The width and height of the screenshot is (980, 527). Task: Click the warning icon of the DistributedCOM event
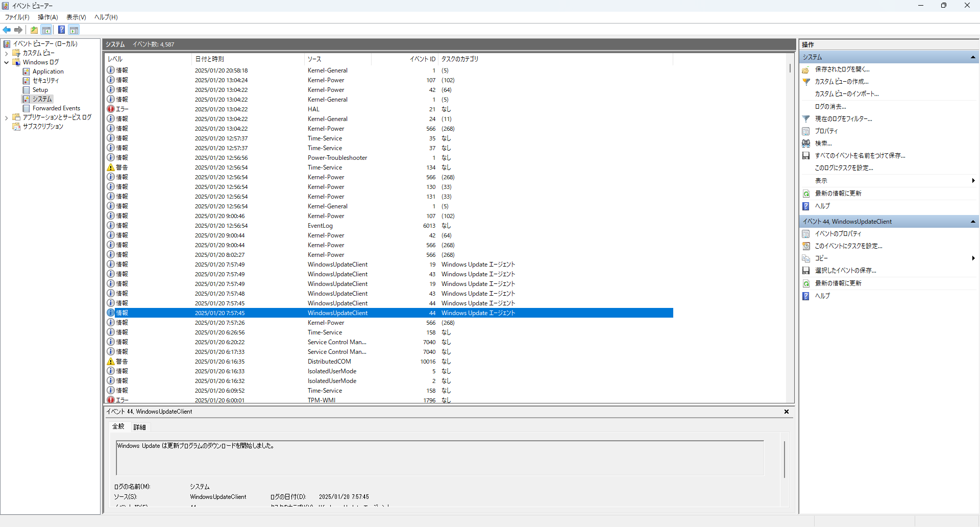[111, 362]
